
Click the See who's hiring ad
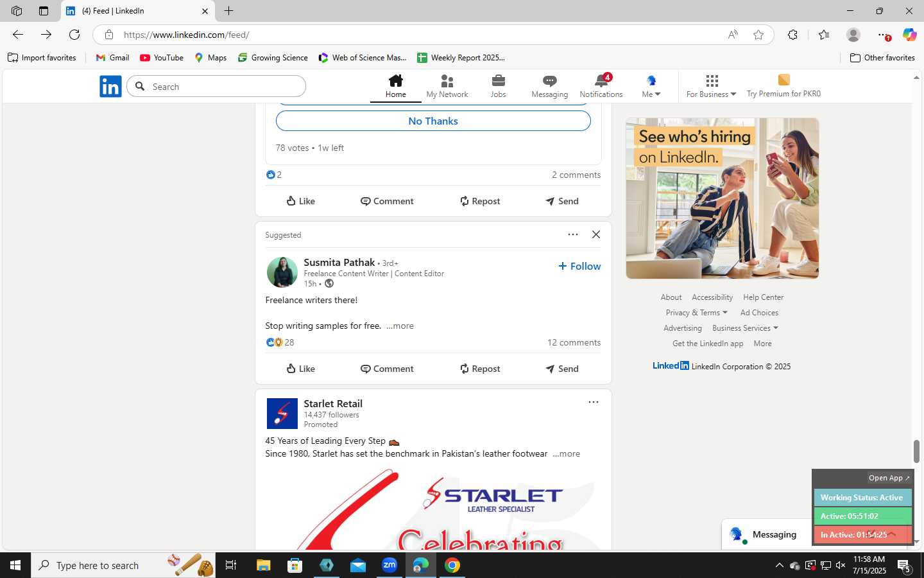[x=723, y=198]
